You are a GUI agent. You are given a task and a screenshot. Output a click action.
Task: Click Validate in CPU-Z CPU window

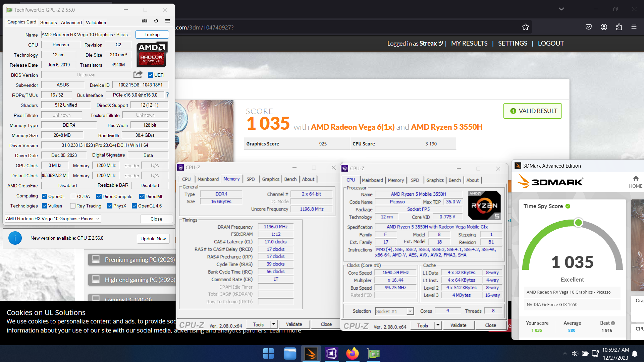coord(458,325)
